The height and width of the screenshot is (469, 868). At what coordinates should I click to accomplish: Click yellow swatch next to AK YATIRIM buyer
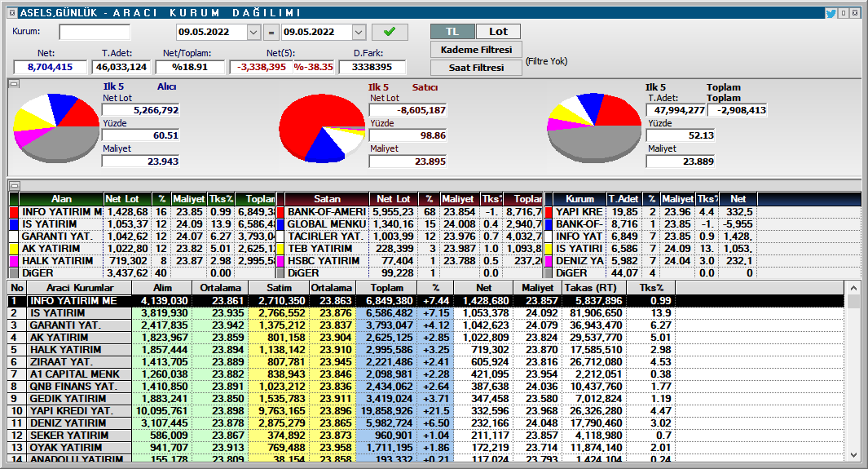click(x=15, y=249)
